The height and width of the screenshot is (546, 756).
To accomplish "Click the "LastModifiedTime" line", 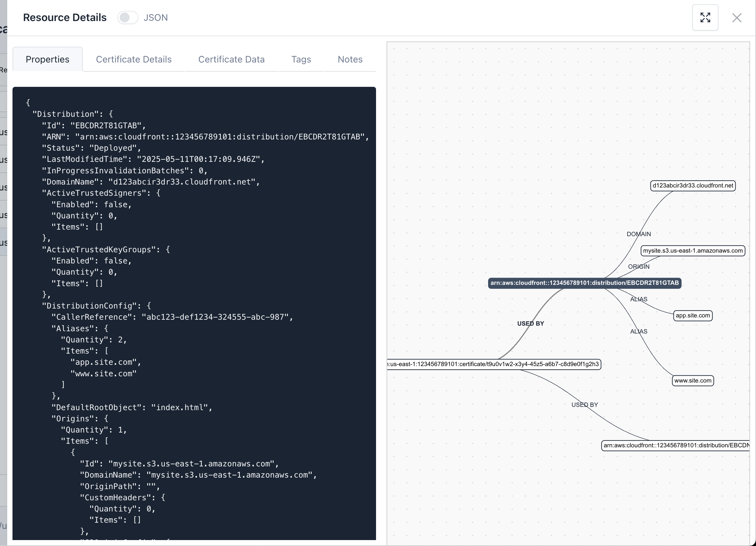I will (x=153, y=159).
